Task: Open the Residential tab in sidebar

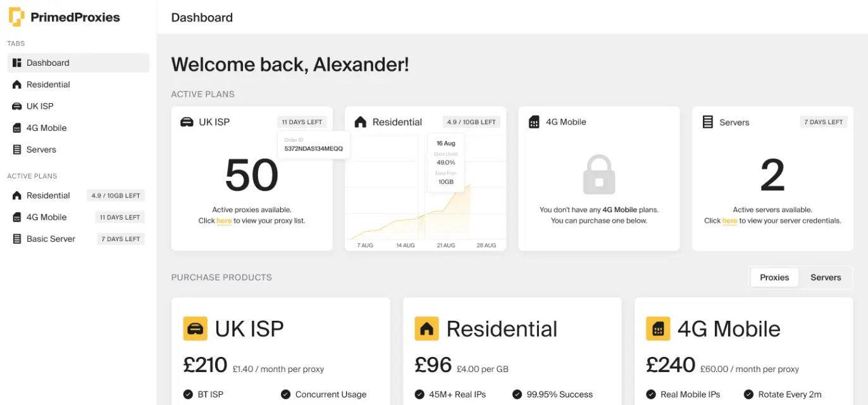Action: point(48,85)
